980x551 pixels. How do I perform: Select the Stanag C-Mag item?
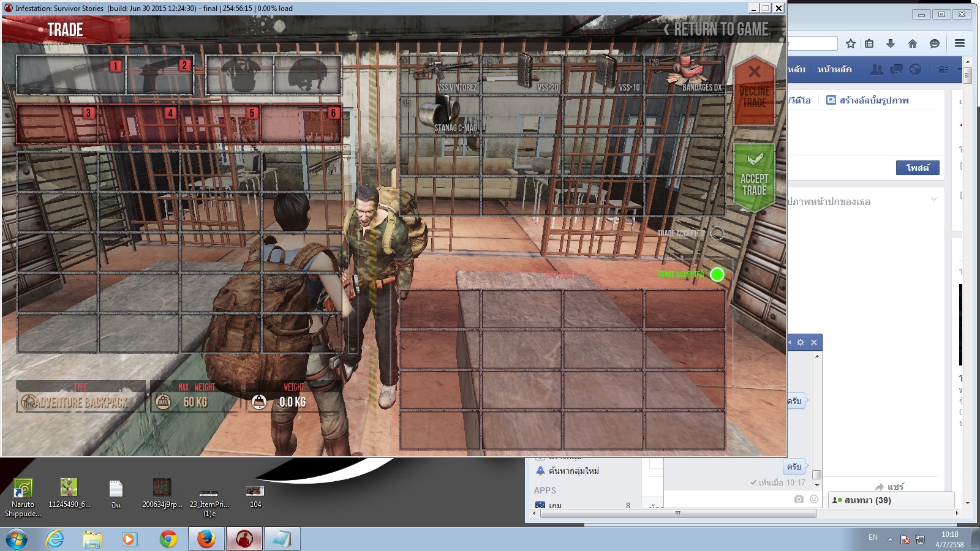440,114
